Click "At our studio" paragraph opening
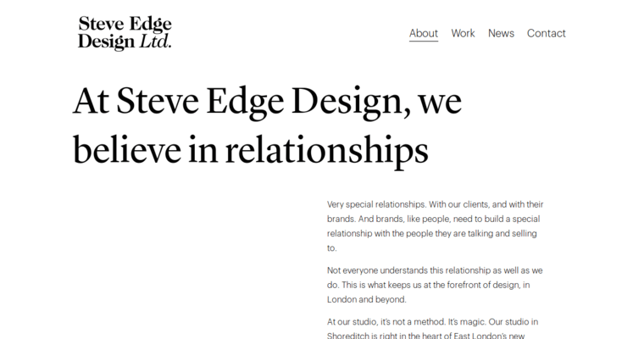 tap(354, 322)
